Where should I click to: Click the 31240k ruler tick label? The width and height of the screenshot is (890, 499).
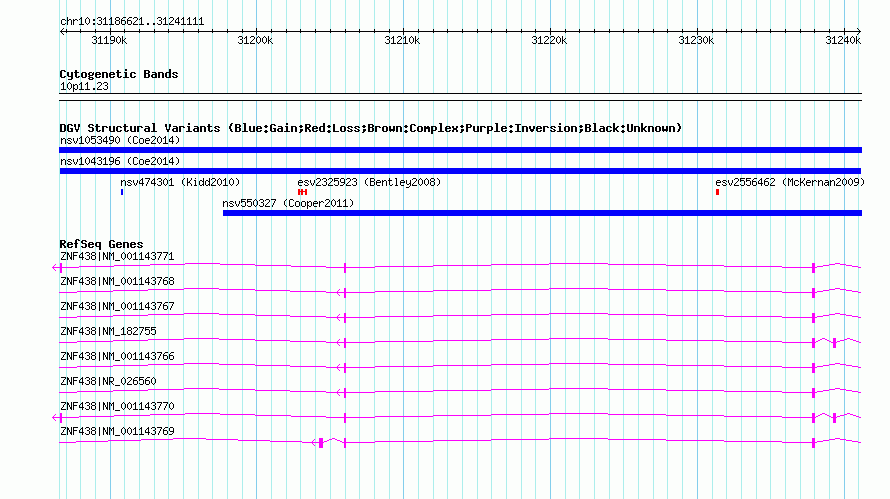click(x=843, y=40)
